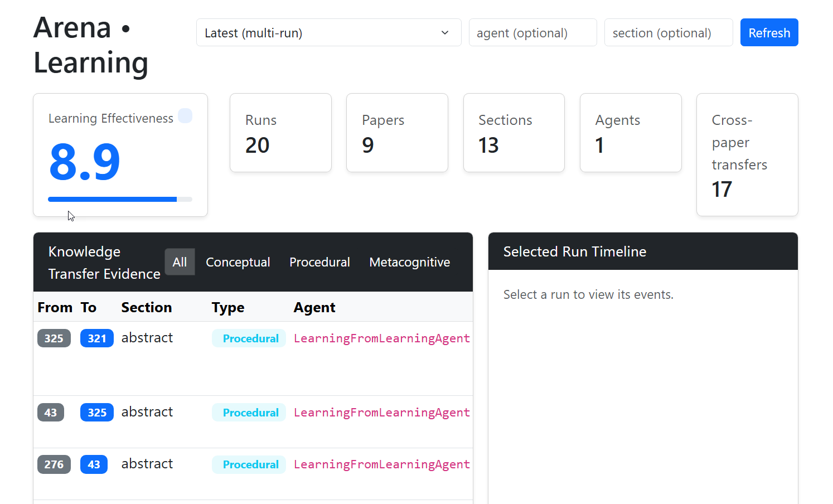Switch to the Metacognitive filter tab

(409, 262)
